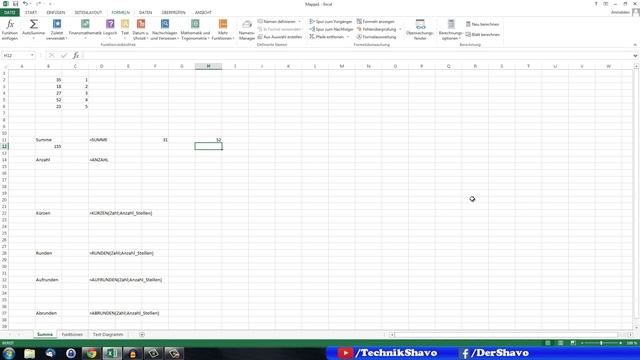Click the formula bar input area
This screenshot has height=360, width=640.
(357, 56)
